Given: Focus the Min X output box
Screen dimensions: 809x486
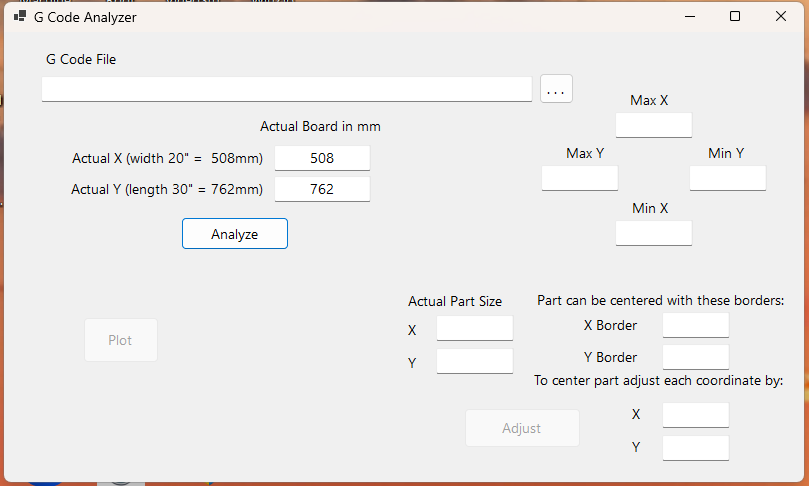Looking at the screenshot, I should click(653, 233).
